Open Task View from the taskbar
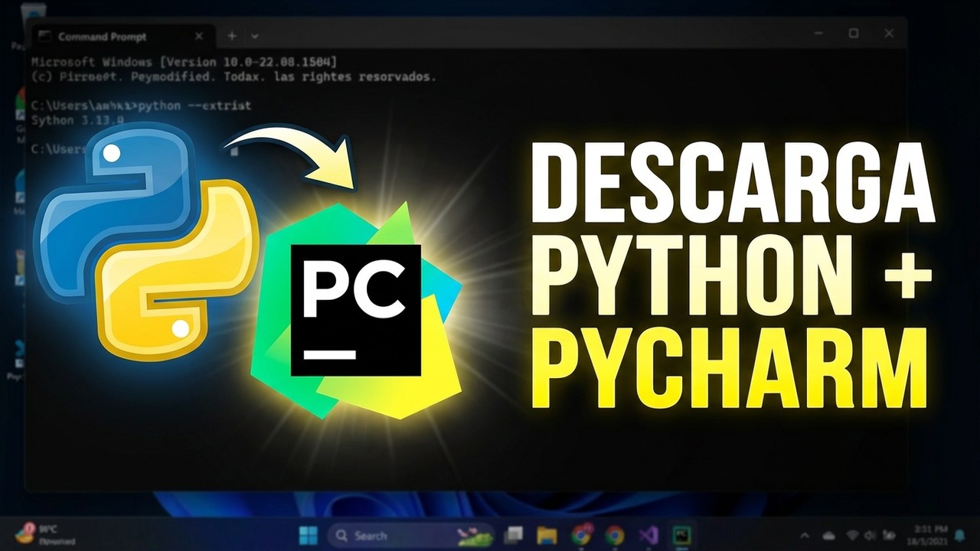The width and height of the screenshot is (980, 551). 514,535
